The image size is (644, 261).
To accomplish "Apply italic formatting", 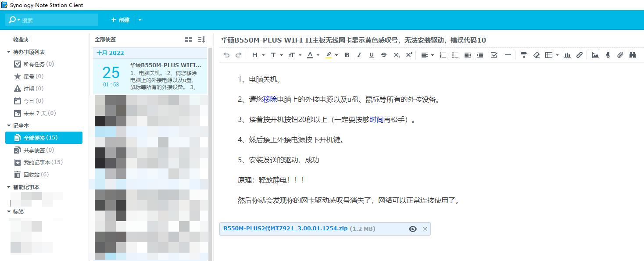I will click(359, 55).
